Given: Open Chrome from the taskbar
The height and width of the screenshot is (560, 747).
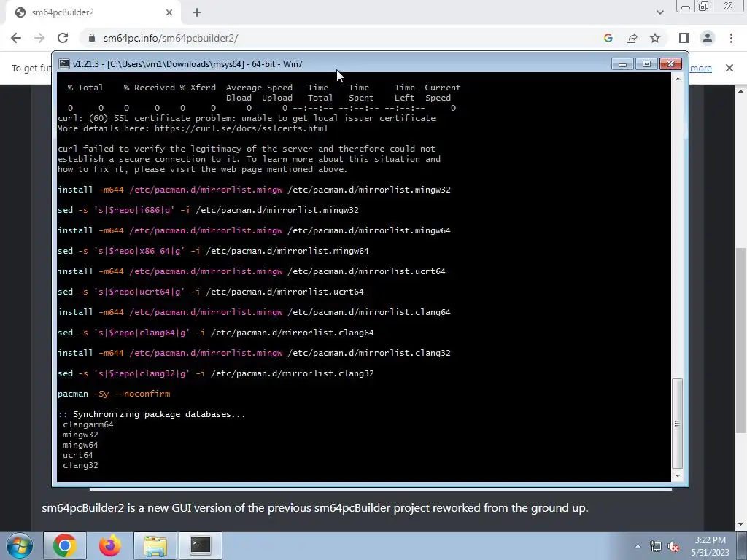Looking at the screenshot, I should [x=65, y=545].
